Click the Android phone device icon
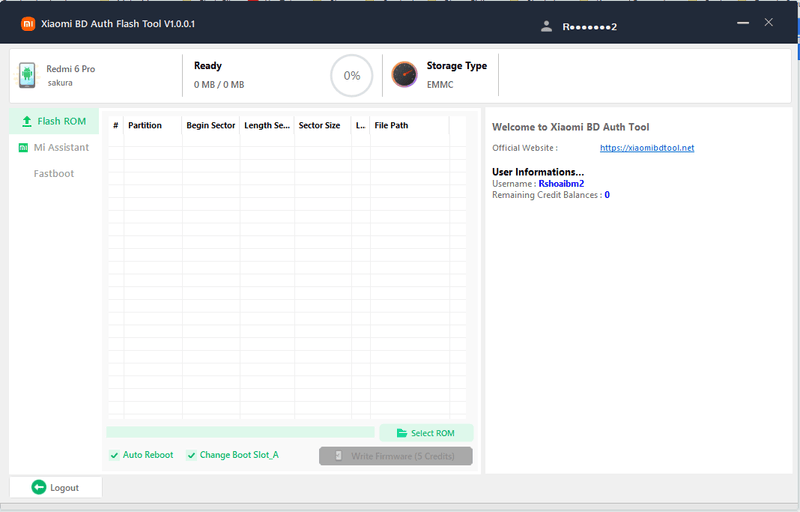 tap(27, 75)
